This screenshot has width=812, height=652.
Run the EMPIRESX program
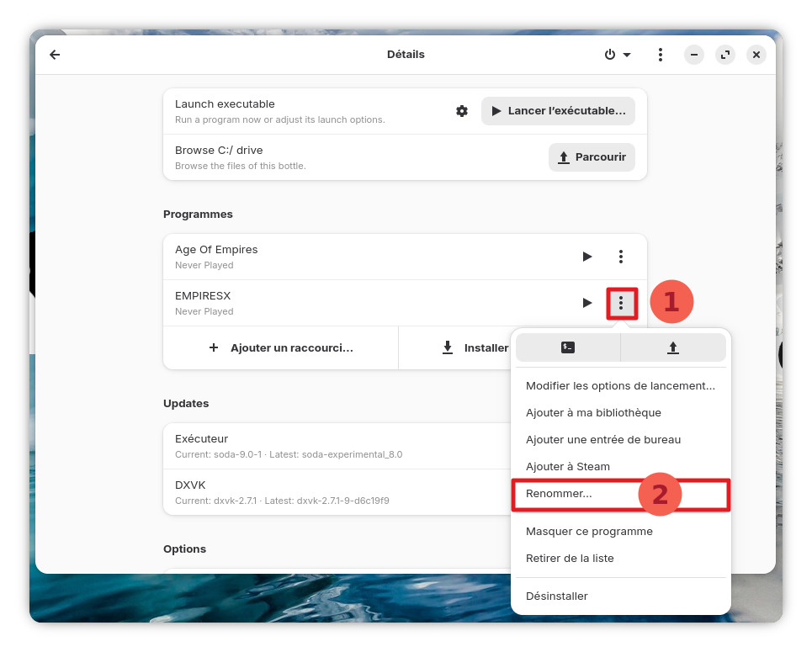587,303
